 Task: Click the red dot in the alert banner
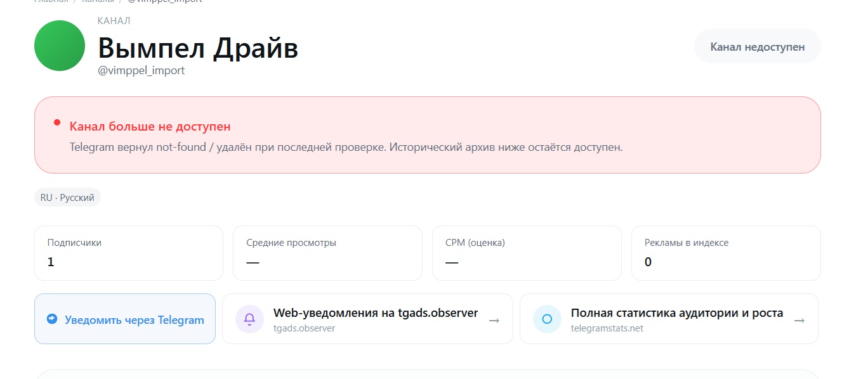(57, 122)
